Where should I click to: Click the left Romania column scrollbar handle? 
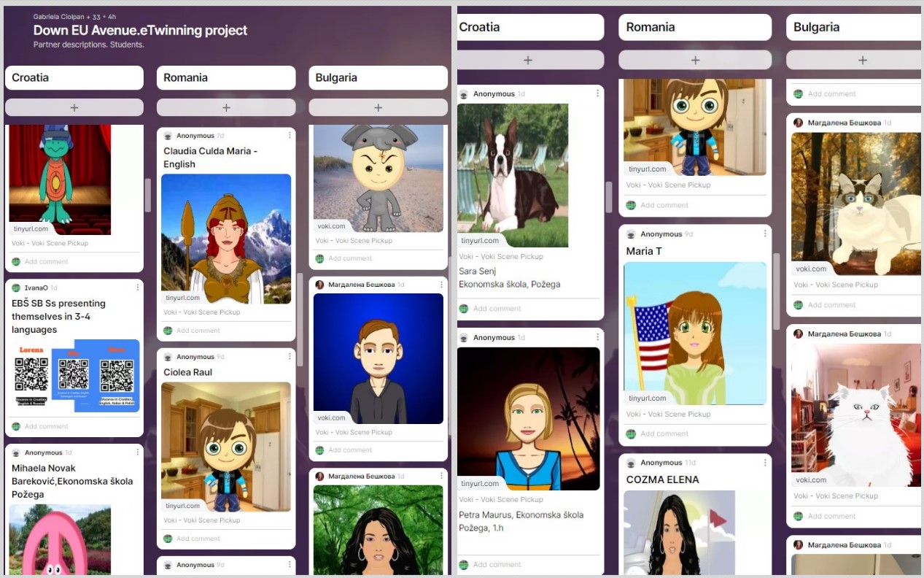click(x=300, y=320)
